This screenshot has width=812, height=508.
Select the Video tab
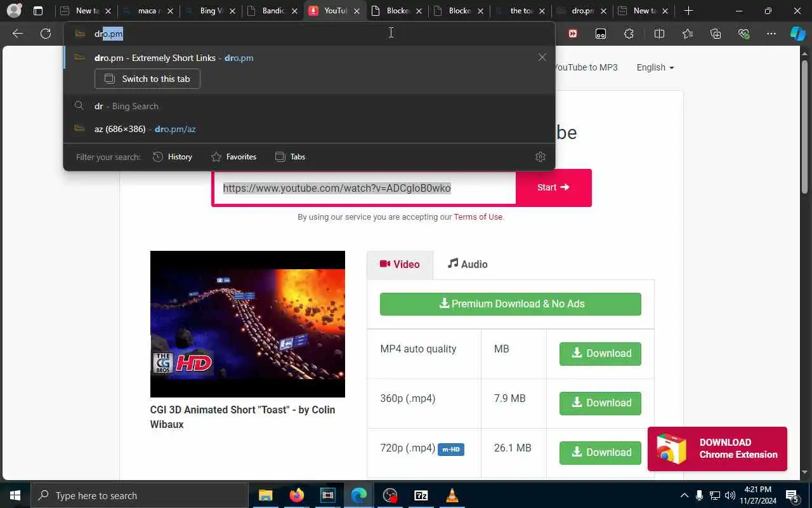pyautogui.click(x=400, y=265)
